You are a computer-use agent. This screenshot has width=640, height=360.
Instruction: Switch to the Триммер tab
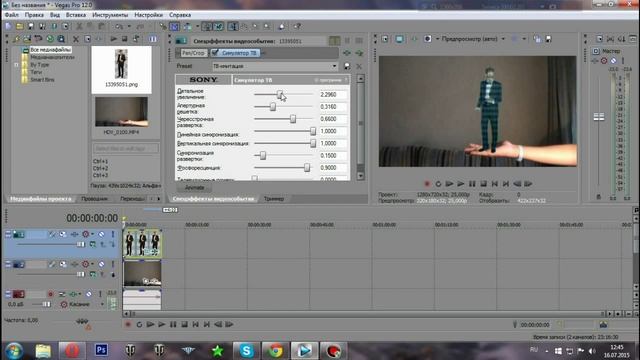point(274,199)
